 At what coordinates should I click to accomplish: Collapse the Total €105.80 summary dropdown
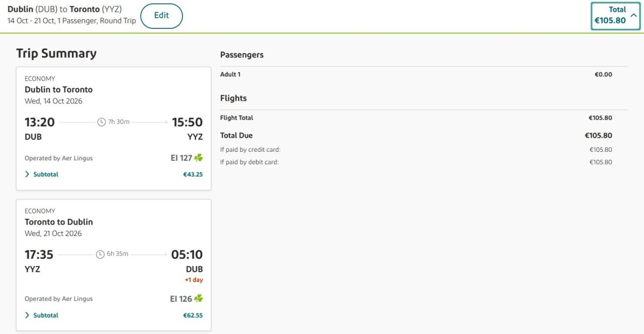[616, 16]
